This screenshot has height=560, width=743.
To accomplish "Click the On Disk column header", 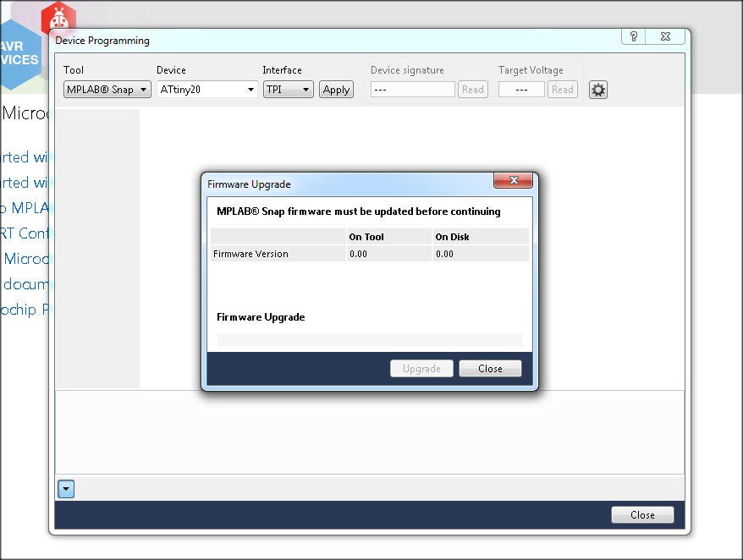I will [x=481, y=237].
